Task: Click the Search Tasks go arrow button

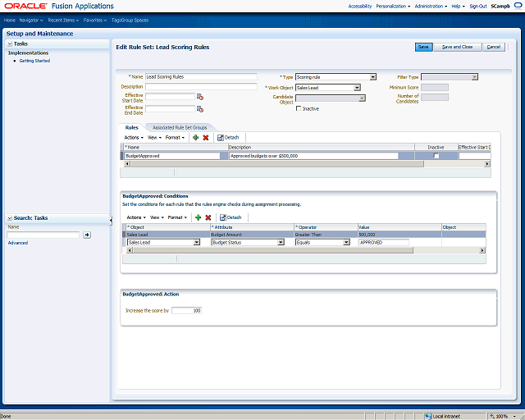Action: coord(87,235)
